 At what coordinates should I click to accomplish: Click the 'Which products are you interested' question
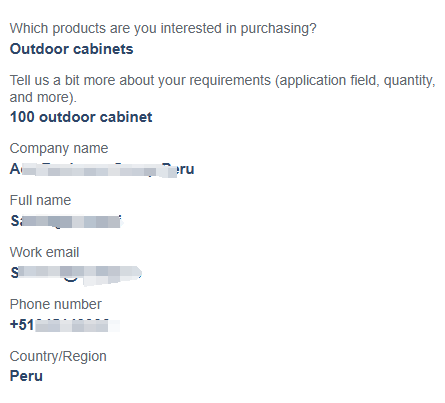pyautogui.click(x=163, y=29)
